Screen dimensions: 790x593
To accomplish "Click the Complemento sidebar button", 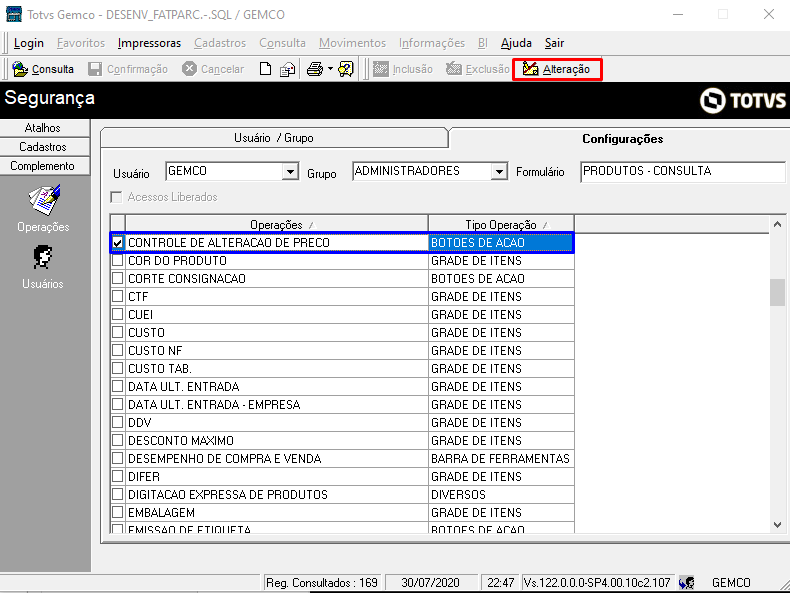I will tap(45, 166).
